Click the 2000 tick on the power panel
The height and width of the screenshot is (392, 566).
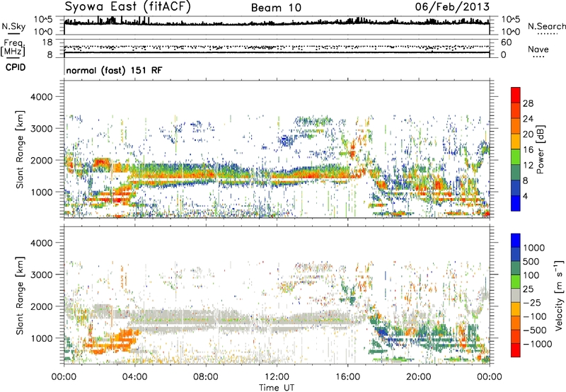41,160
